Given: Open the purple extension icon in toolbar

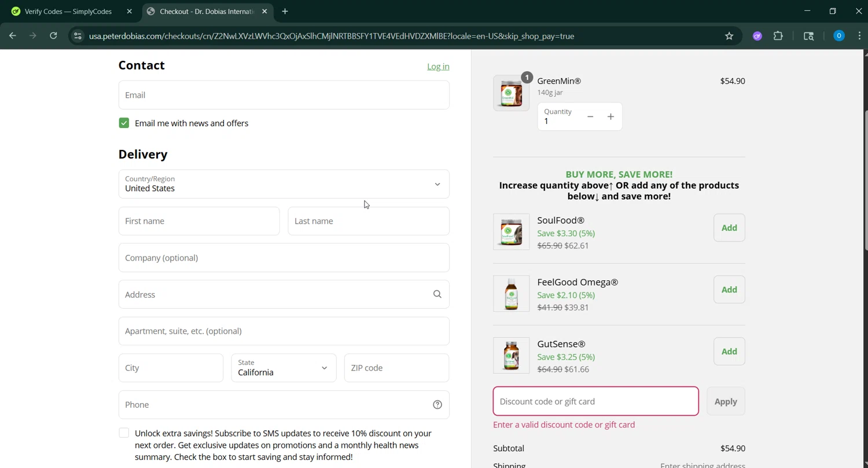Looking at the screenshot, I should [x=757, y=36].
